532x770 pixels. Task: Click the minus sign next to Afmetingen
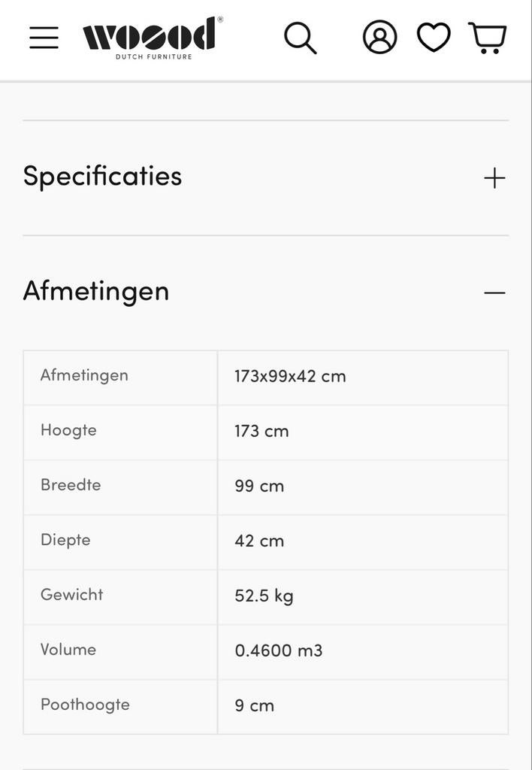pyautogui.click(x=494, y=292)
